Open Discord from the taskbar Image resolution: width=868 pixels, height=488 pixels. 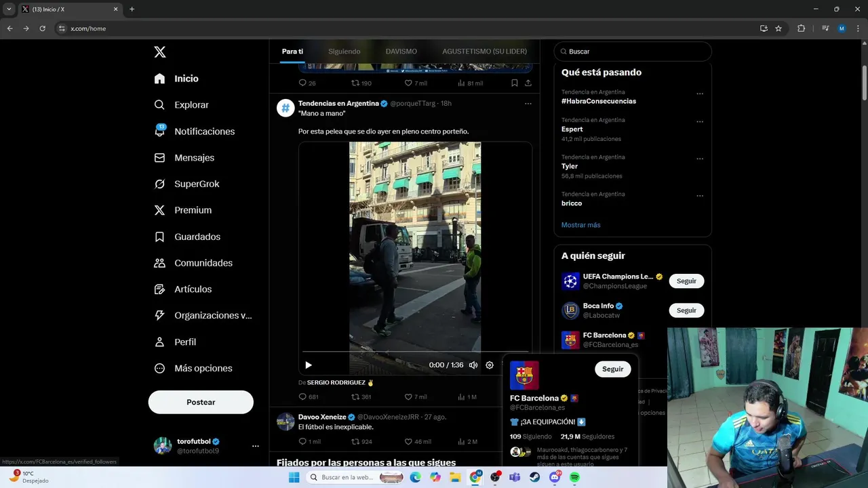tap(555, 477)
